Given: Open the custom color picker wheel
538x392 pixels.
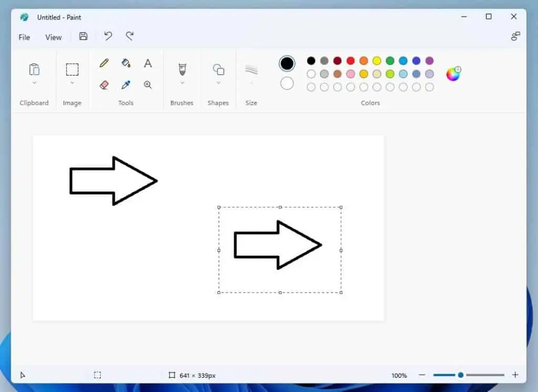Looking at the screenshot, I should coord(452,74).
